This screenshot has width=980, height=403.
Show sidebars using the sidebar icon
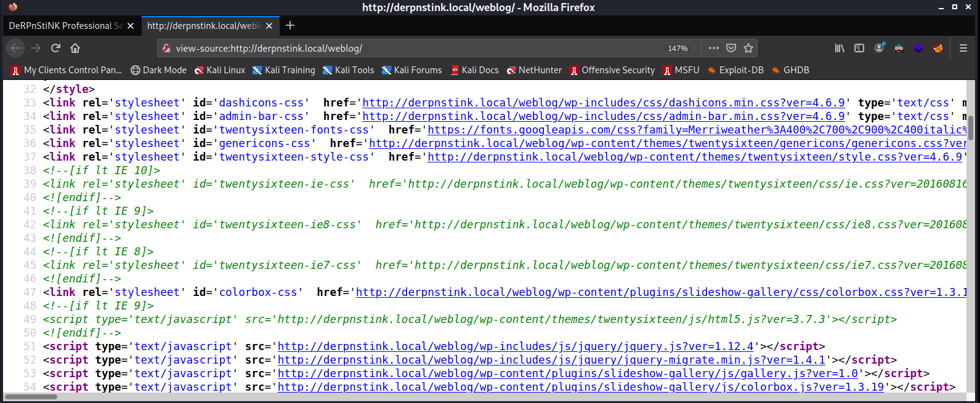pos(859,48)
